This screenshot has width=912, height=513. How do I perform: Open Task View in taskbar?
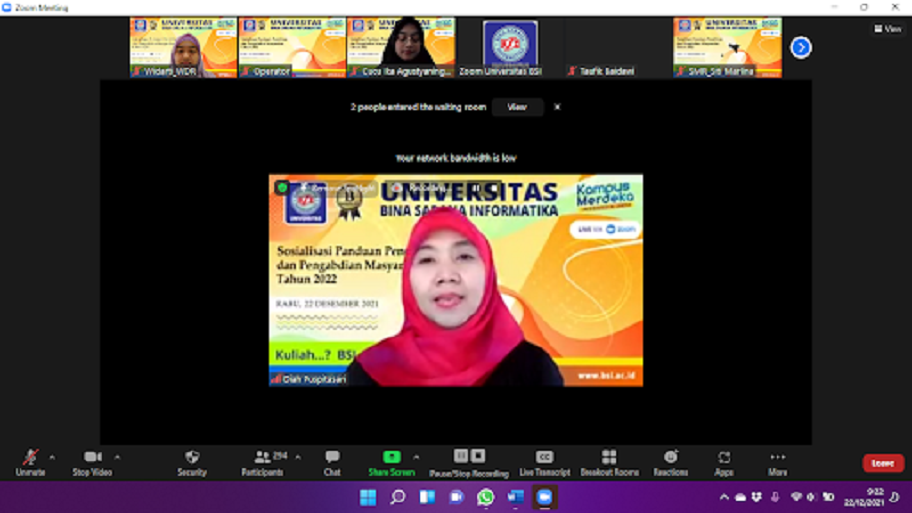click(428, 497)
